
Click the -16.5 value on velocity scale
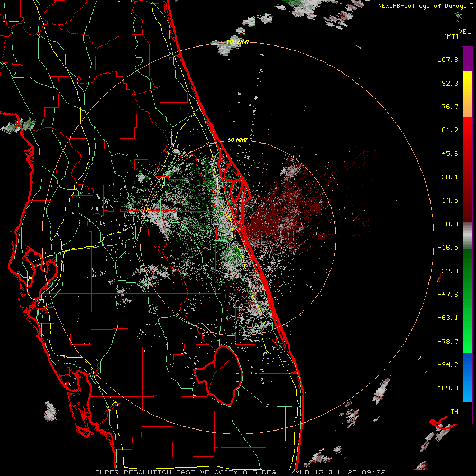(x=448, y=248)
